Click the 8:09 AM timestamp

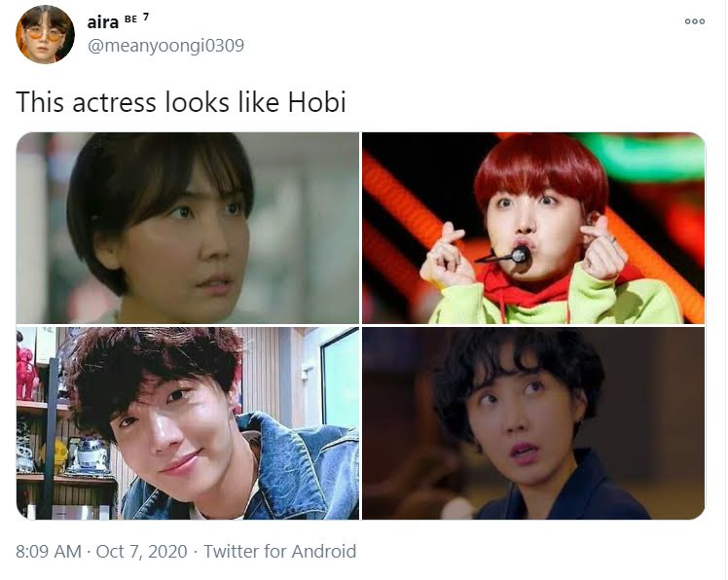click(49, 551)
